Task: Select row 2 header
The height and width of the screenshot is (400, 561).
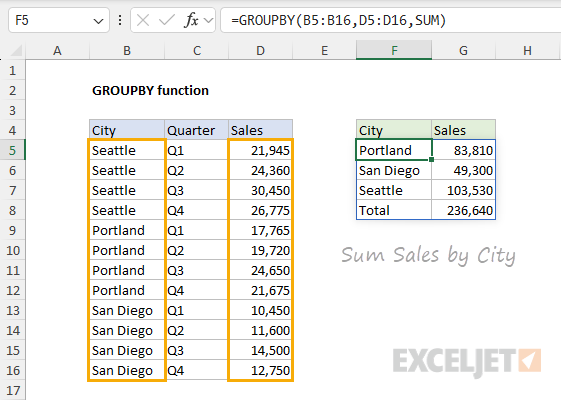Action: coord(13,91)
